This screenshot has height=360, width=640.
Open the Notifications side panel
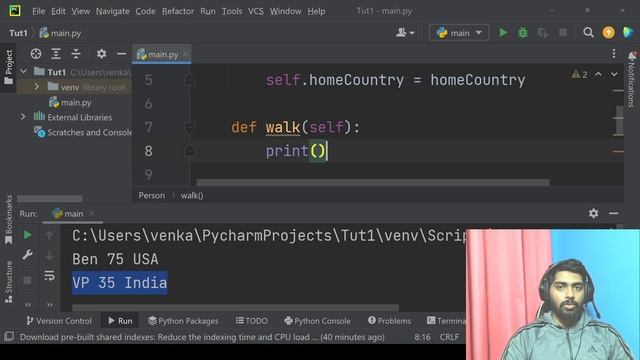pos(632,79)
